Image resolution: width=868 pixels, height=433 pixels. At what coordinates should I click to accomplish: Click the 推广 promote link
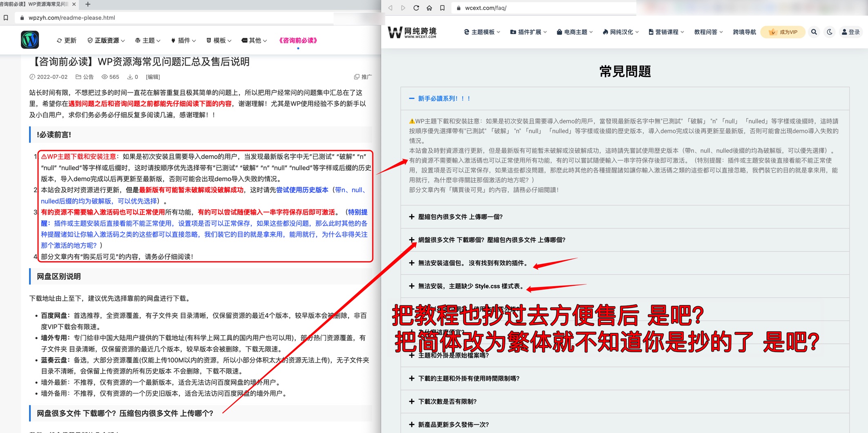pos(363,77)
